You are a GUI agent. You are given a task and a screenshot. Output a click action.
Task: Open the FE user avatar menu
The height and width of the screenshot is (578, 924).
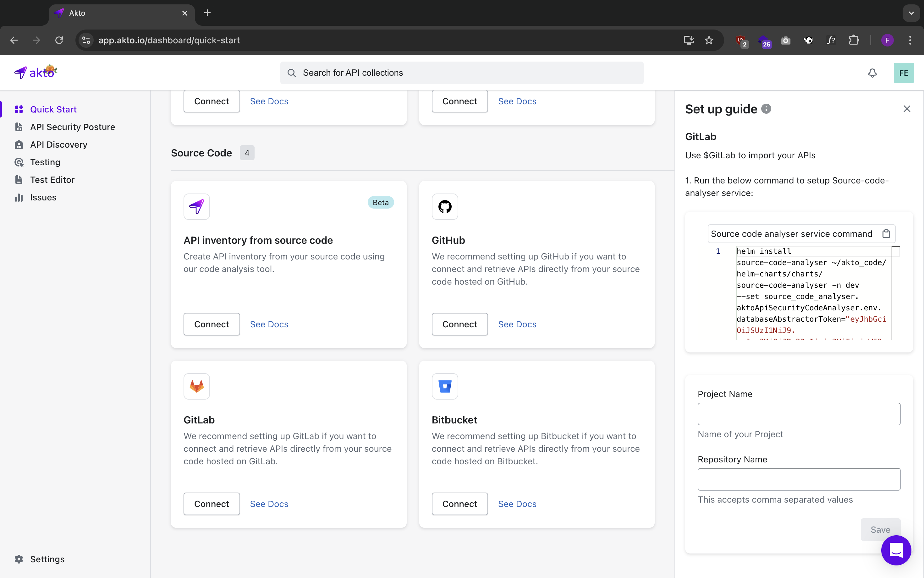903,73
